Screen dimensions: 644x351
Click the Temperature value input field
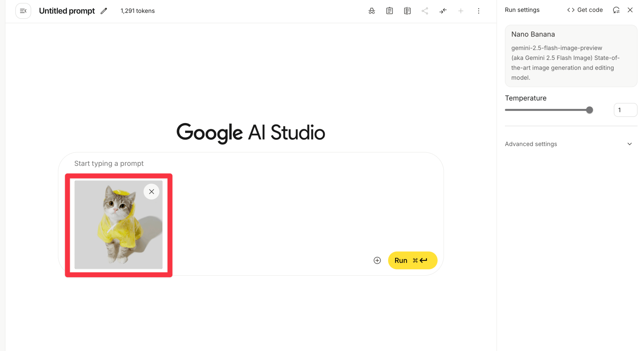(625, 110)
